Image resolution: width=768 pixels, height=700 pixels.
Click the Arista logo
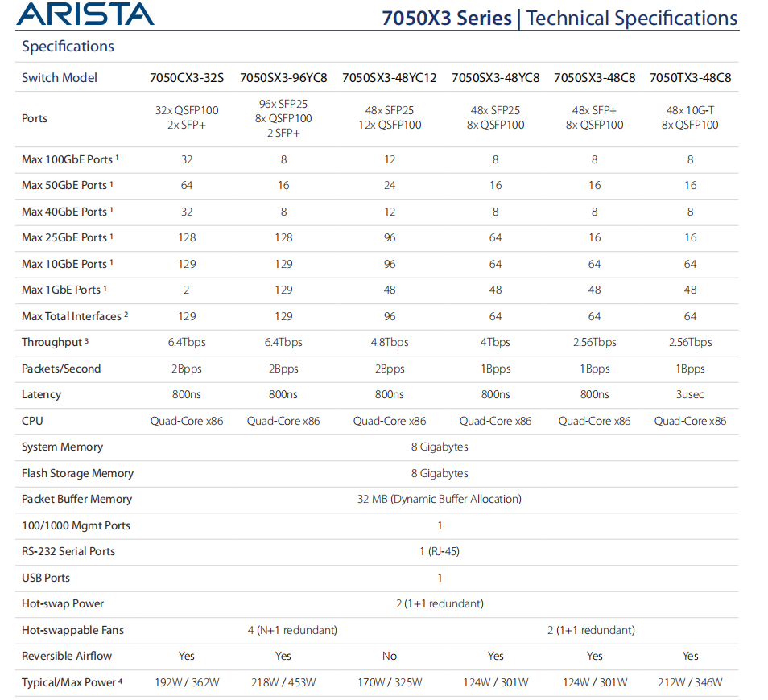[85, 14]
